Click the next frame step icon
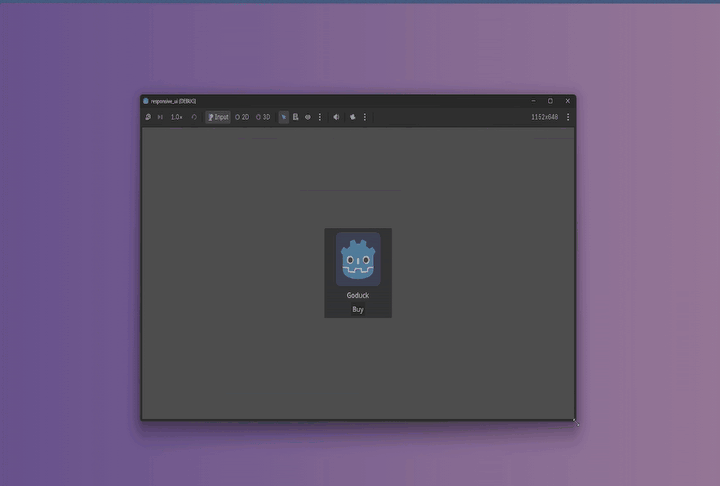This screenshot has height=486, width=720. click(x=160, y=117)
